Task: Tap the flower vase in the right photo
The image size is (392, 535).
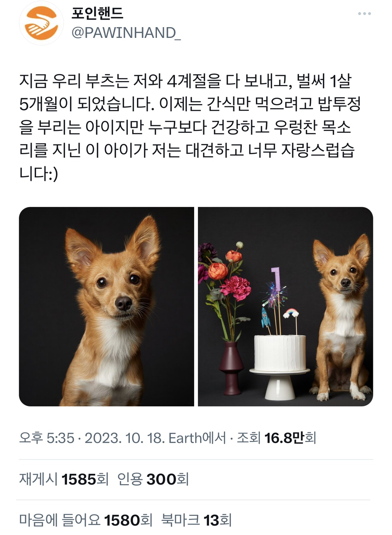Action: click(231, 368)
